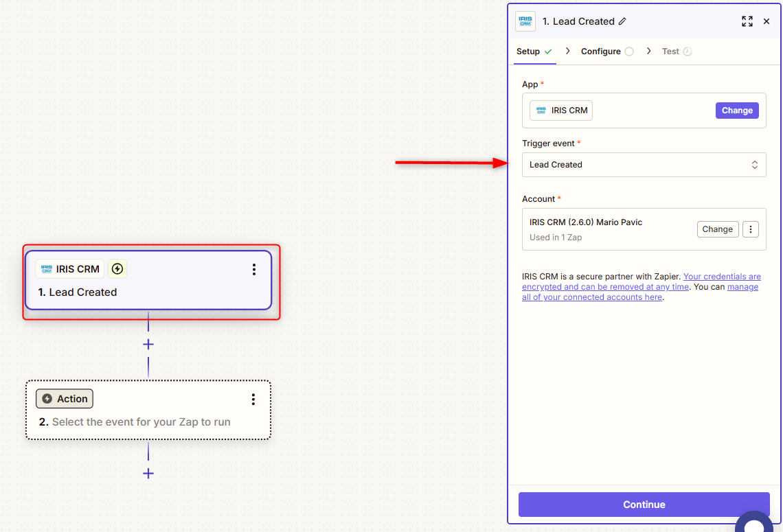This screenshot has width=783, height=532.
Task: Click the plus icon between steps 1 and 2
Action: 148,344
